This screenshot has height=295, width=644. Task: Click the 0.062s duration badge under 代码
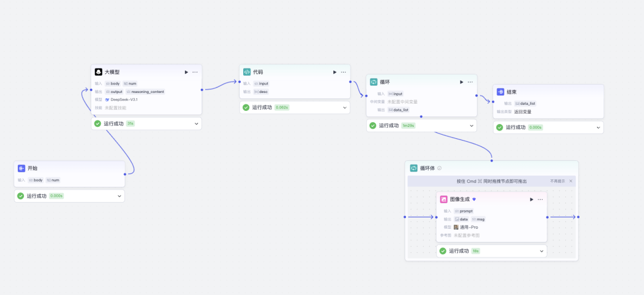(281, 107)
